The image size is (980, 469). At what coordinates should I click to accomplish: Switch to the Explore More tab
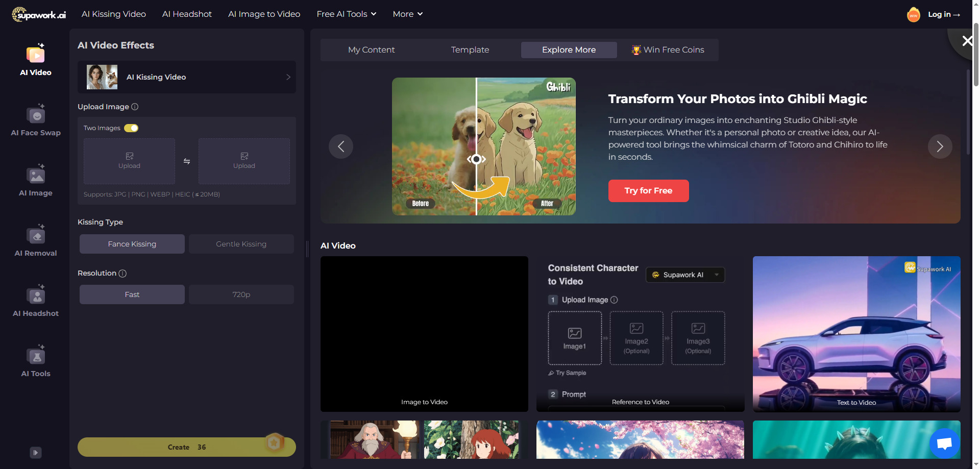[569, 50]
